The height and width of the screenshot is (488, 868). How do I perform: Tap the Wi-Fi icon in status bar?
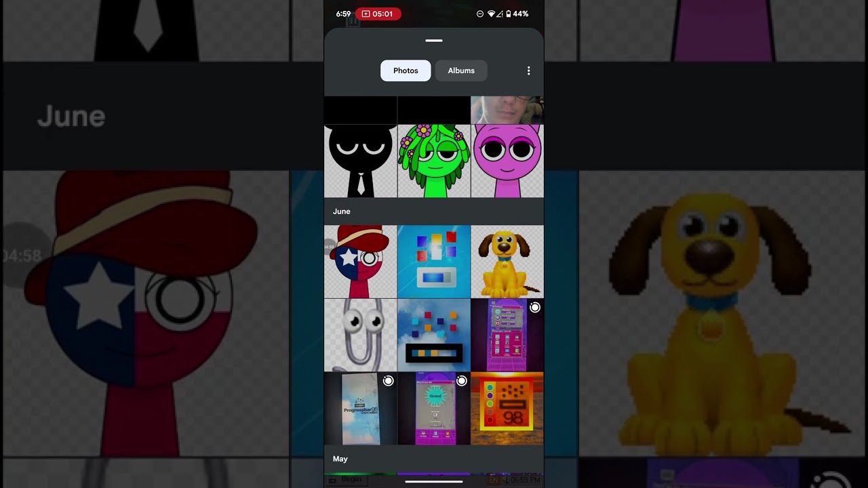click(491, 14)
